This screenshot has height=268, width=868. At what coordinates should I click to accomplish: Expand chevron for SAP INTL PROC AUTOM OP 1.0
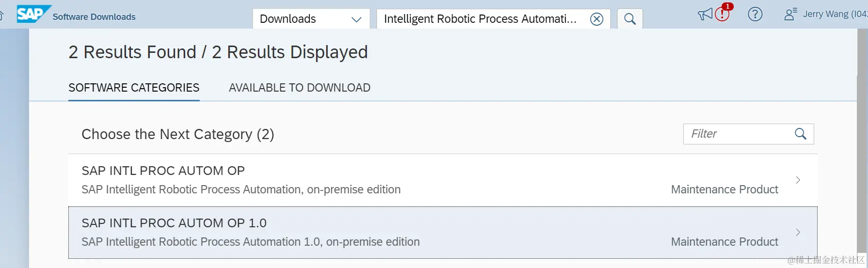(x=798, y=233)
